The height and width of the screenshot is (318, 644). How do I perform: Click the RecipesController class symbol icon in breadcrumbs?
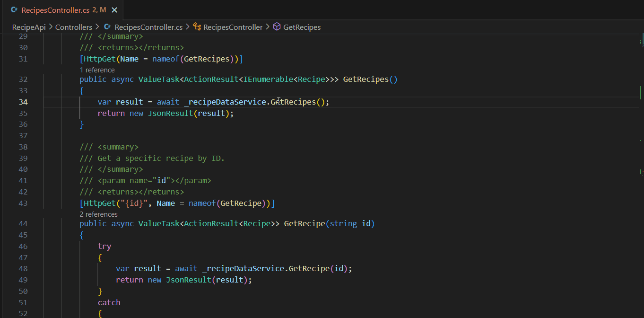click(197, 27)
